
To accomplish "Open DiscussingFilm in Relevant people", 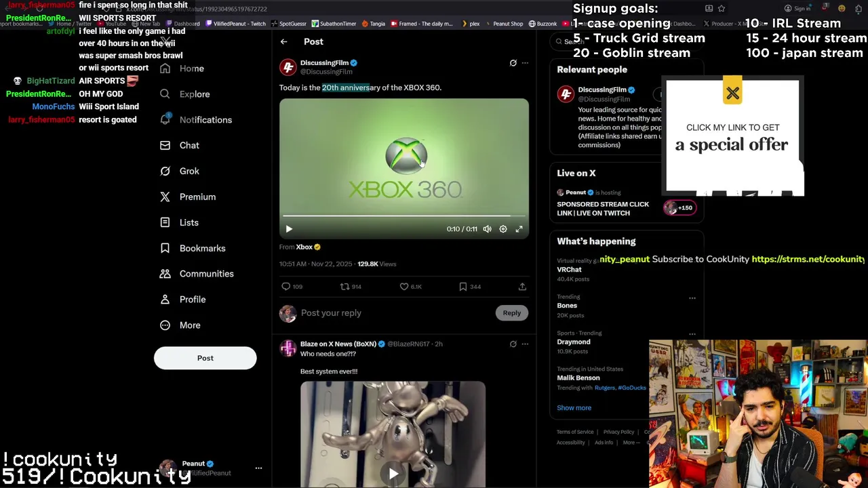I will click(602, 89).
